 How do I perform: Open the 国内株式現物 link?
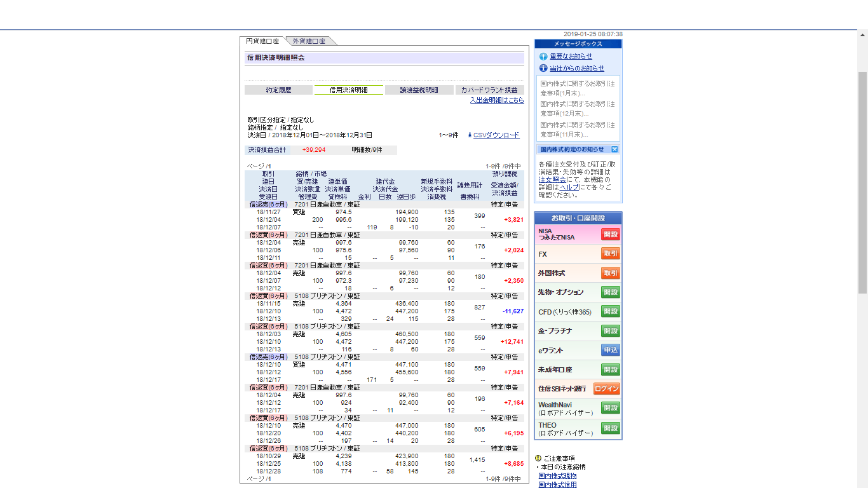point(558,476)
